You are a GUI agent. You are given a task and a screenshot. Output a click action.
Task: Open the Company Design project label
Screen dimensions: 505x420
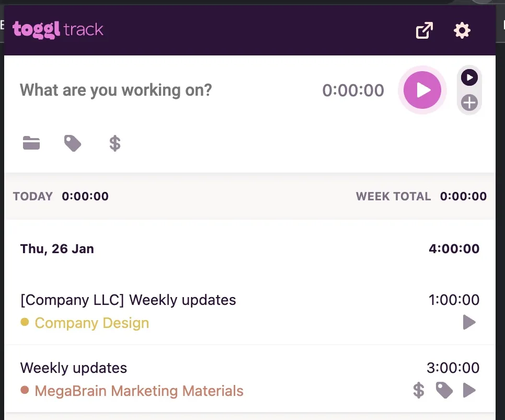tap(92, 323)
